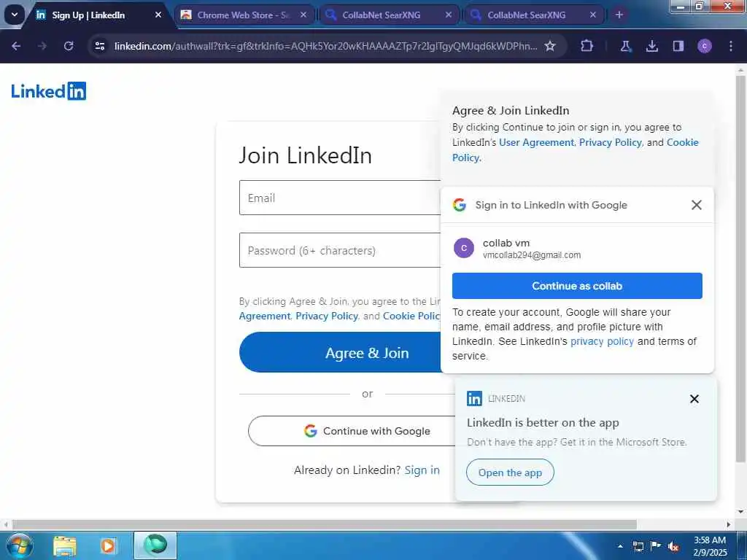Open User Agreement link in the popup
Image resolution: width=747 pixels, height=560 pixels.
pos(536,142)
